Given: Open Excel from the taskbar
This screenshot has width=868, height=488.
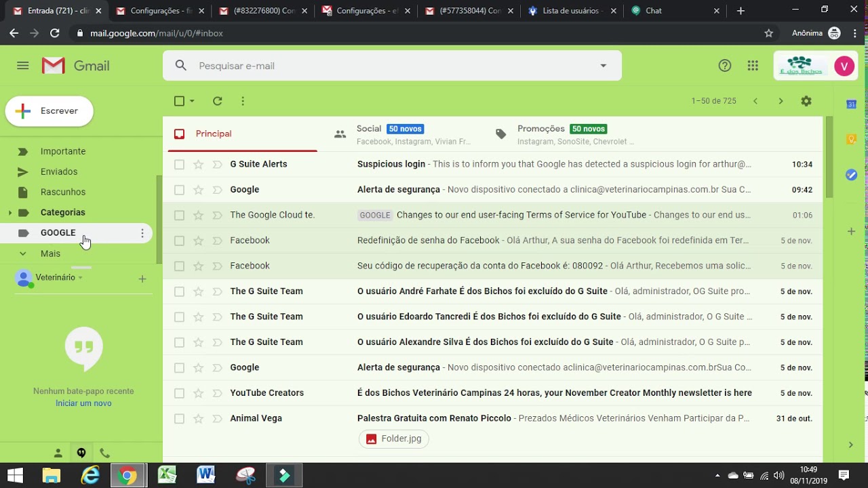Looking at the screenshot, I should [x=167, y=475].
